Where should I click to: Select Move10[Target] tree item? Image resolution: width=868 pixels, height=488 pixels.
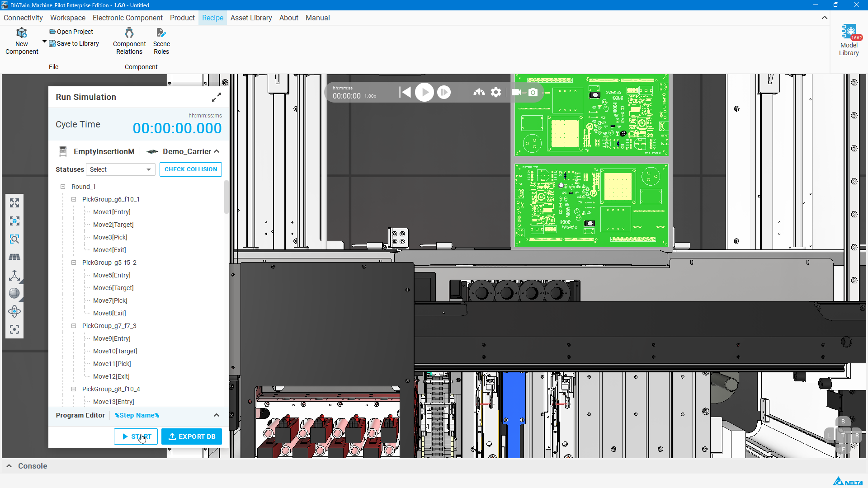(x=115, y=351)
